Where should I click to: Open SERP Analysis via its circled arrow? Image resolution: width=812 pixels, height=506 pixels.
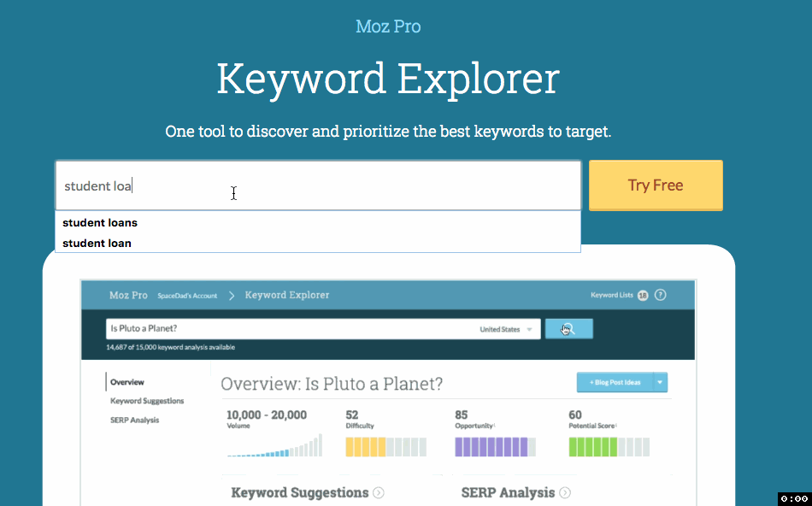tap(562, 492)
